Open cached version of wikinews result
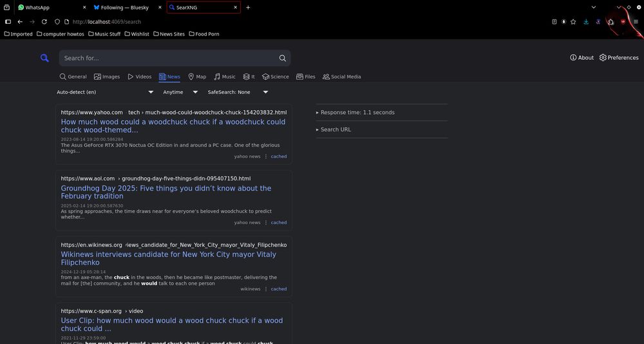Screen dimensions: 644x344 click(279, 289)
